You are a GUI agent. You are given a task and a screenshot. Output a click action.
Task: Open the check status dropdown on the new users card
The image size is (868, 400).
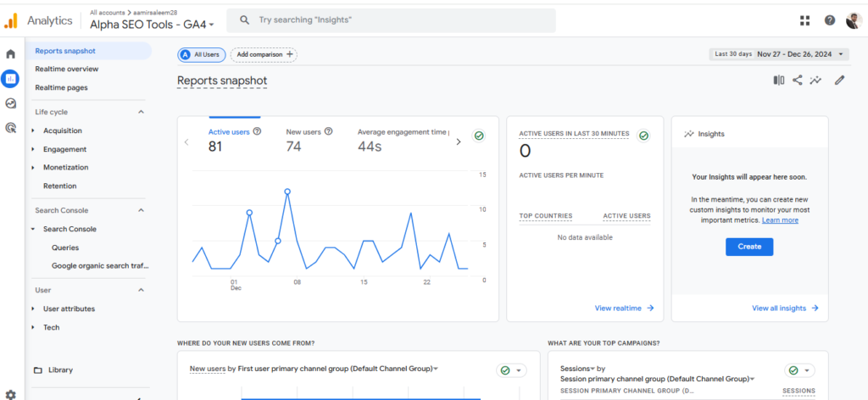[x=512, y=370]
